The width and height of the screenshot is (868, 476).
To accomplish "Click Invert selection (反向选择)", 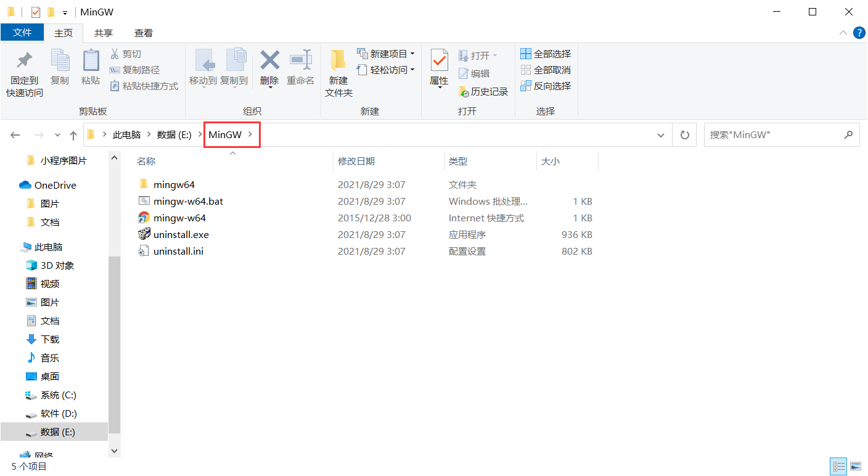I will click(x=546, y=86).
